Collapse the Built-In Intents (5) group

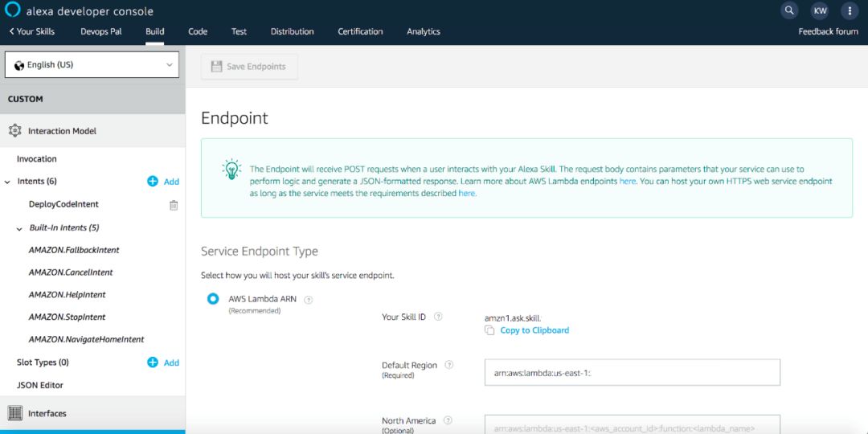point(19,228)
